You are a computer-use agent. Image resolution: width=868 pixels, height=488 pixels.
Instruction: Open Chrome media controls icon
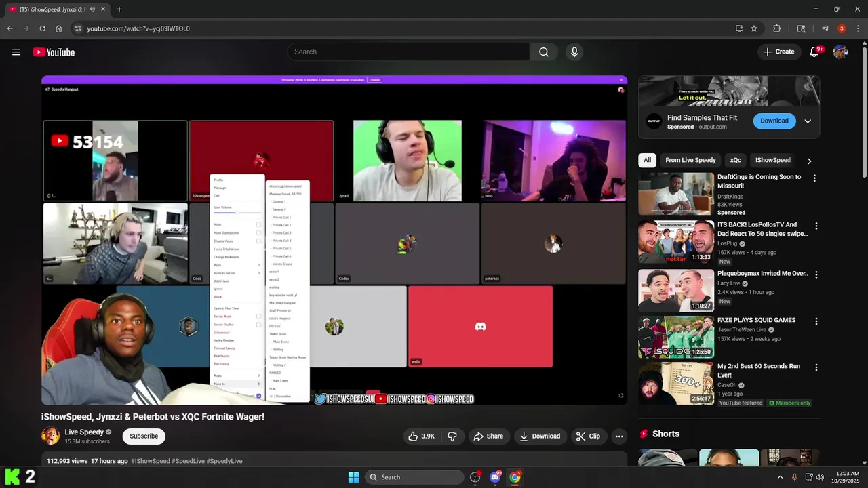point(825,28)
